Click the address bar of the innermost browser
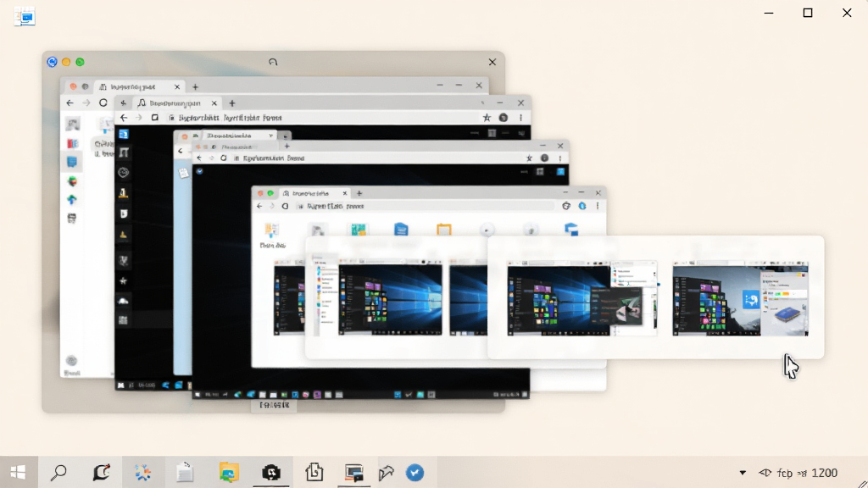This screenshot has height=488, width=868. [x=426, y=206]
